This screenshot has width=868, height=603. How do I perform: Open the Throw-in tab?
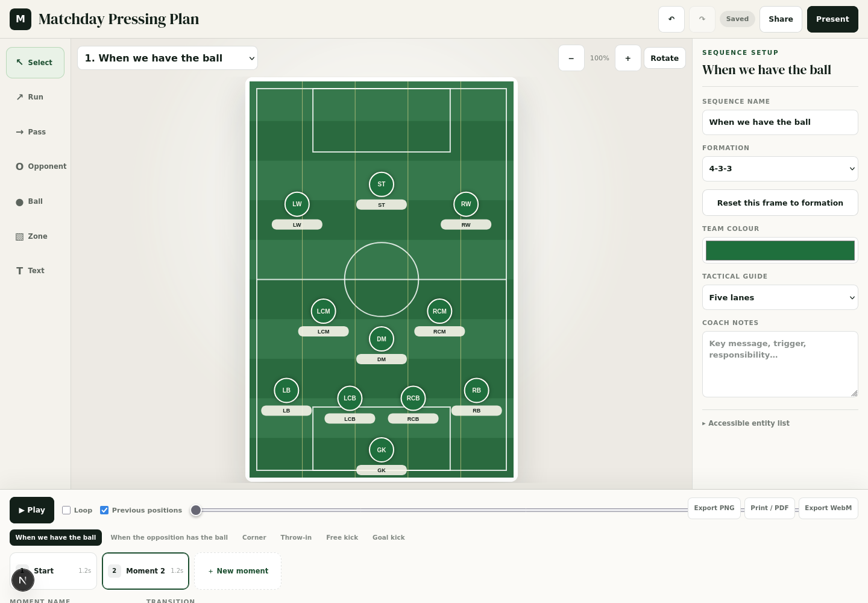[296, 537]
